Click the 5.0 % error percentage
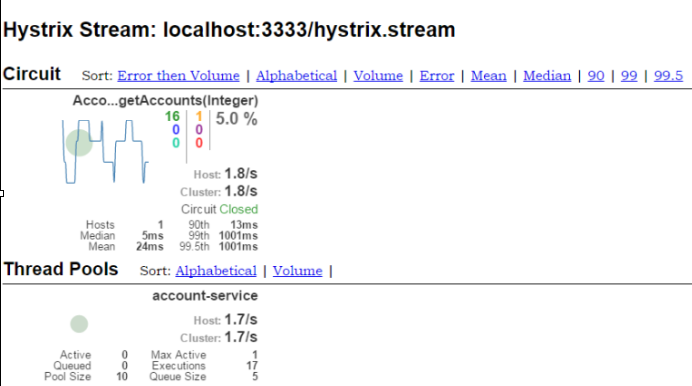Viewport: 692px width, 386px height. (x=237, y=119)
